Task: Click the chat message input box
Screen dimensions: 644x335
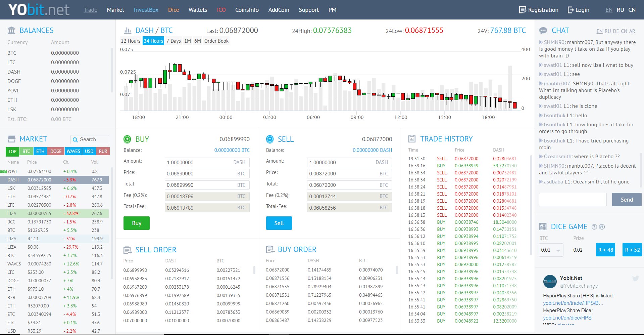Action: [573, 200]
